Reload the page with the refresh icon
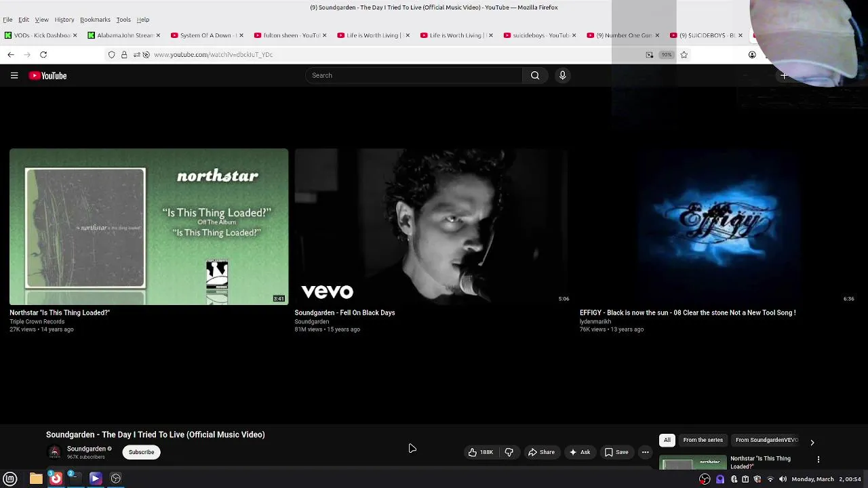The height and width of the screenshot is (488, 868). pyautogui.click(x=43, y=54)
